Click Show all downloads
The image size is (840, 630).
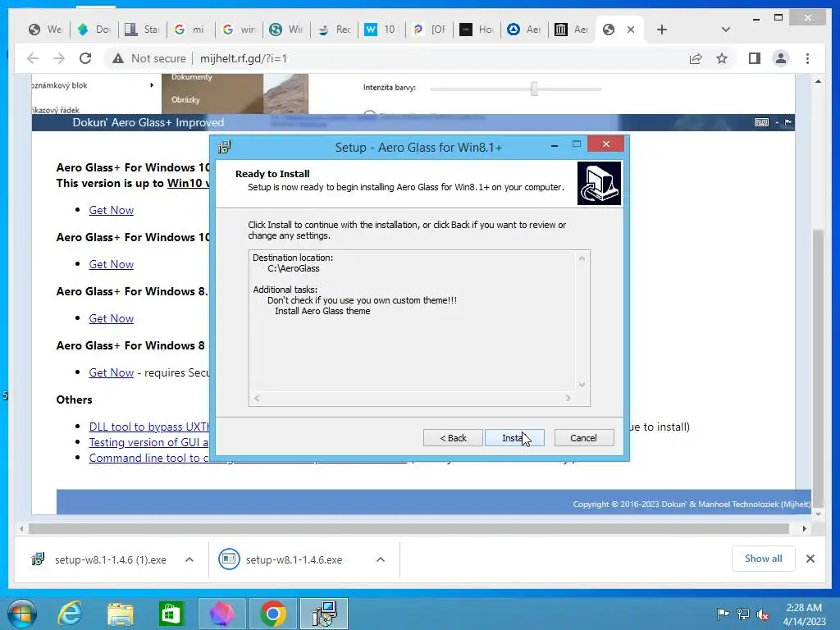tap(764, 559)
